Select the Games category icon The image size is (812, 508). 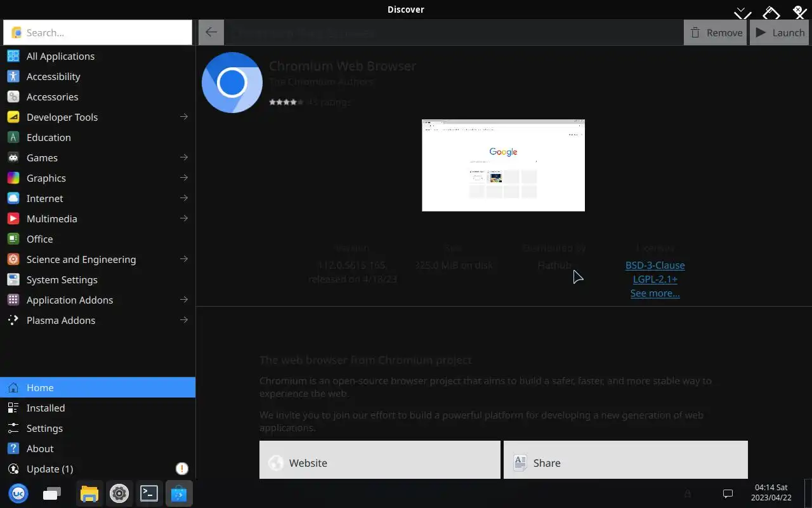click(13, 157)
